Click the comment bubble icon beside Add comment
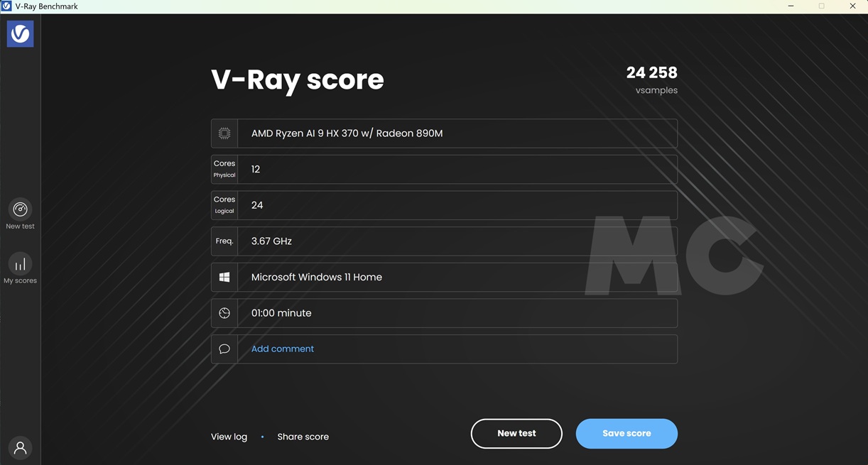 click(224, 349)
